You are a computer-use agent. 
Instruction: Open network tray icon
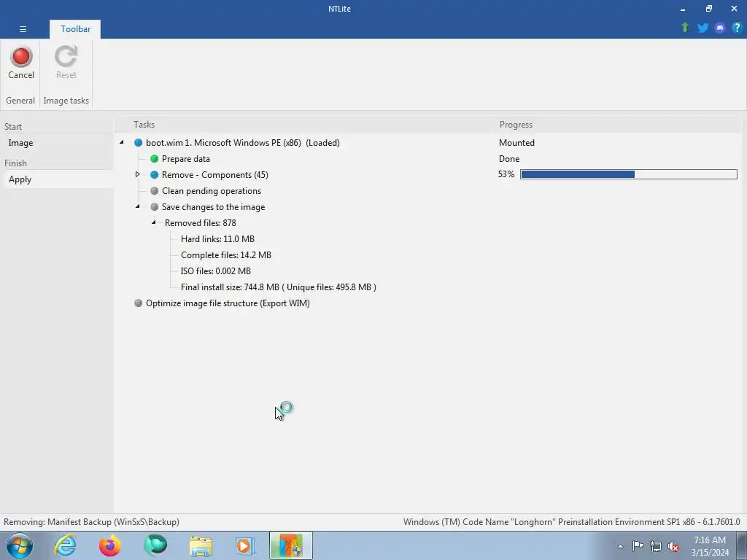pyautogui.click(x=656, y=546)
